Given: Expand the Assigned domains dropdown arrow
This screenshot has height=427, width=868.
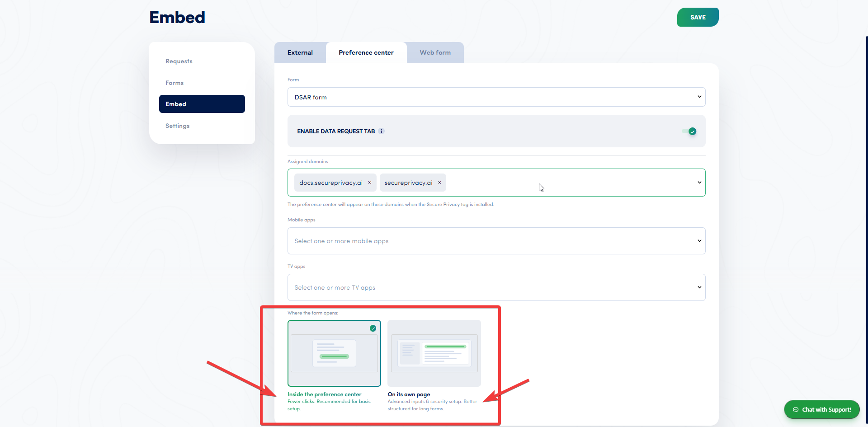Looking at the screenshot, I should (x=699, y=183).
